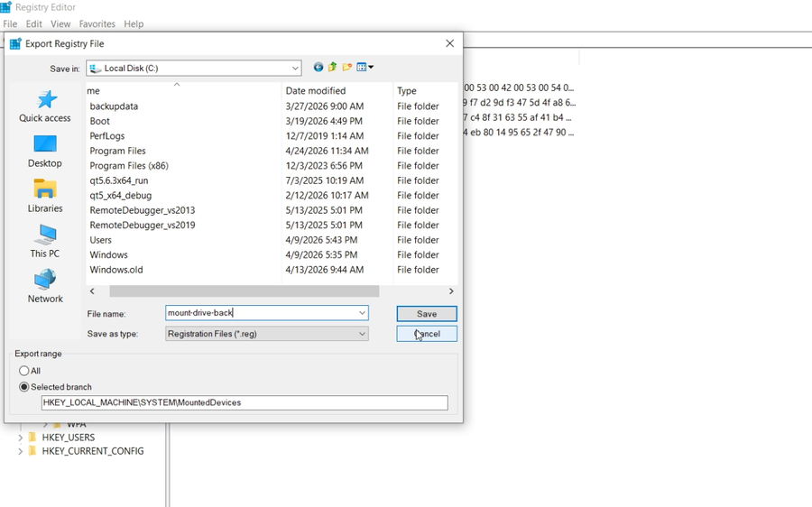
Task: Click the date 4/13/2026 9:44 AM
Action: click(325, 270)
